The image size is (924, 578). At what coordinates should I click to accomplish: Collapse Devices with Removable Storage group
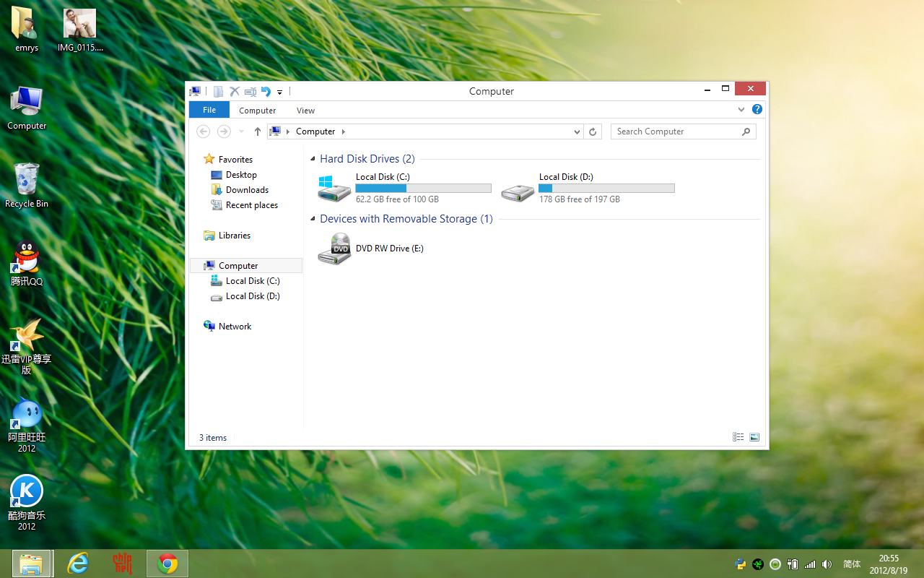point(313,220)
